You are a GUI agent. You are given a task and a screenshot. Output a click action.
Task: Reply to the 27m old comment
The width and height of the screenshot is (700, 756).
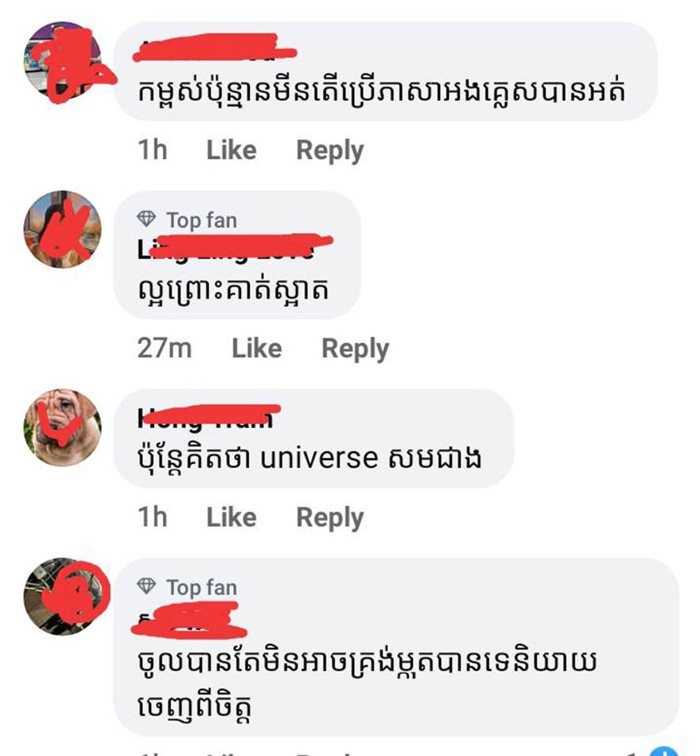click(x=356, y=349)
